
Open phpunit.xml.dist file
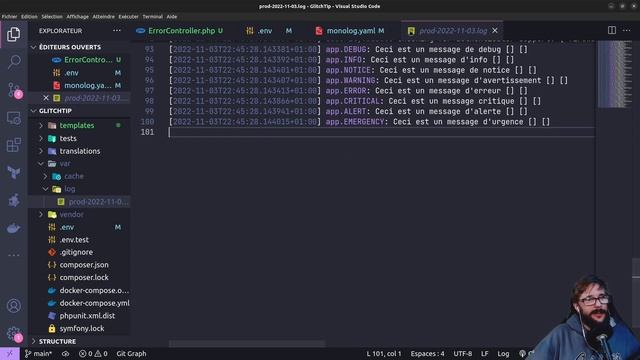[79, 316]
